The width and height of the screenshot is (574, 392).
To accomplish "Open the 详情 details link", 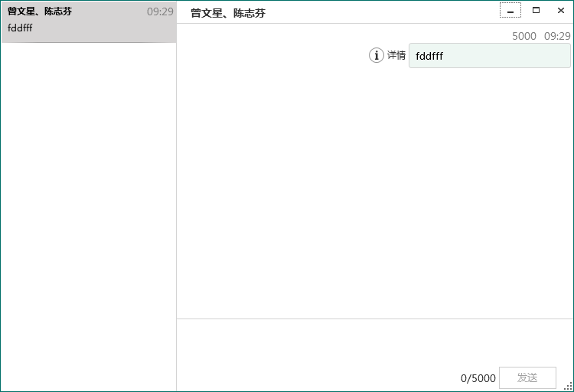I will (396, 55).
